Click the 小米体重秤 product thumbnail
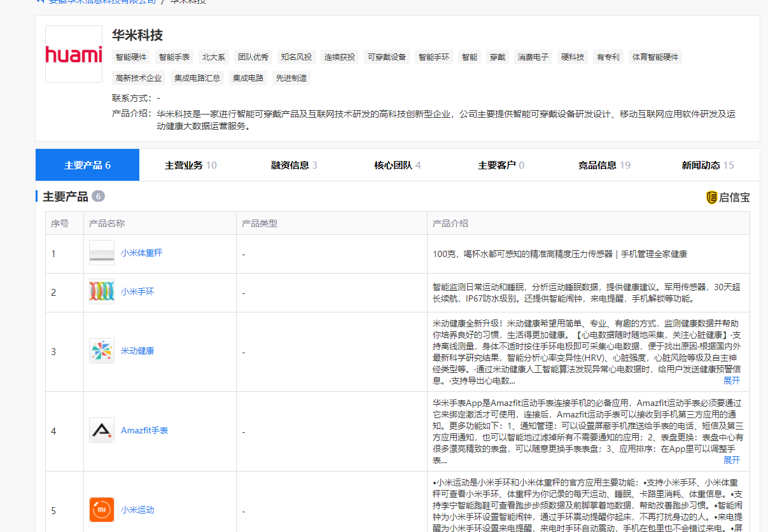 pyautogui.click(x=102, y=253)
